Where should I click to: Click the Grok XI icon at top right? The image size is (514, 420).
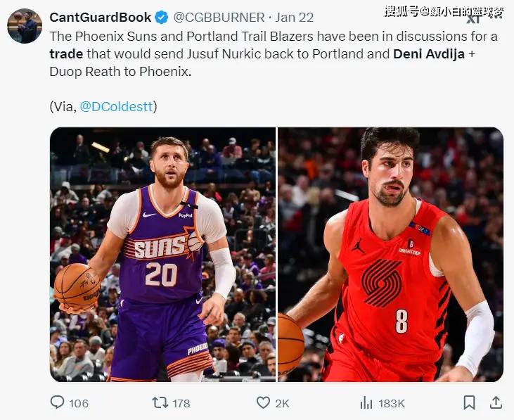474,19
